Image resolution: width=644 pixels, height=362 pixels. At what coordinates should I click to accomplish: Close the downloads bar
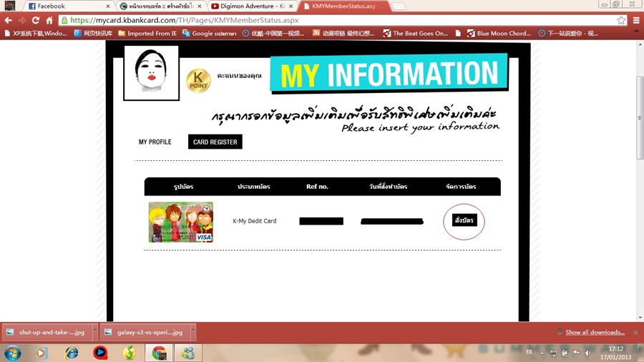click(636, 332)
